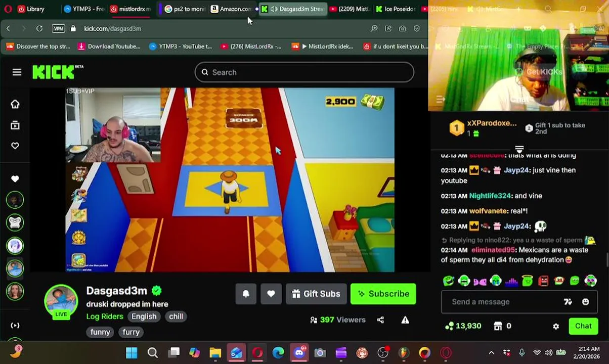Click the Send a message input
The width and height of the screenshot is (609, 364).
(506, 302)
